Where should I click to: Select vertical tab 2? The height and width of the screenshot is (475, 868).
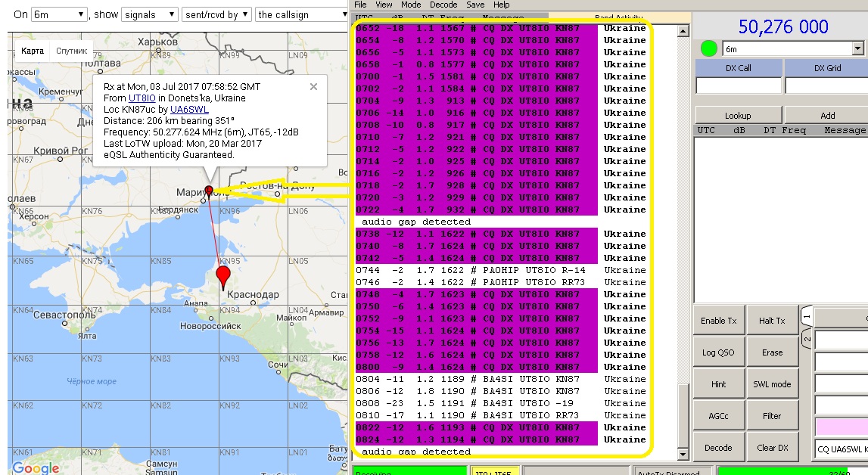pyautogui.click(x=807, y=338)
